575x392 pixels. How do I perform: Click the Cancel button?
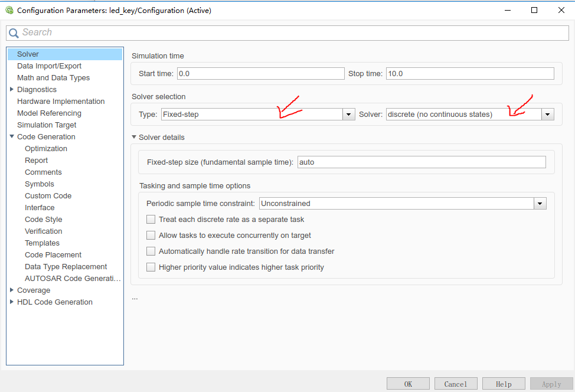(456, 384)
